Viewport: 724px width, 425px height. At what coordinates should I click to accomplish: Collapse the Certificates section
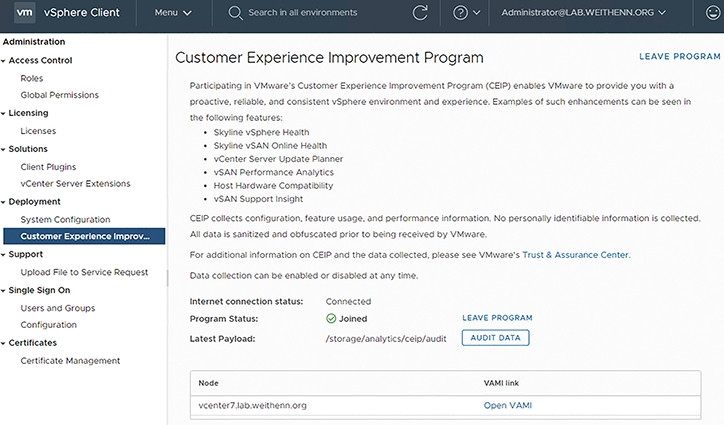3,344
